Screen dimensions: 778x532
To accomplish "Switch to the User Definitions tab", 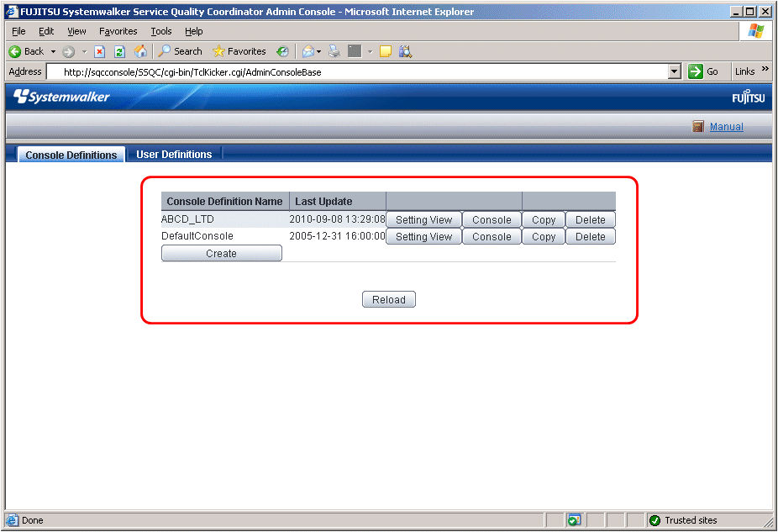I will (x=174, y=155).
